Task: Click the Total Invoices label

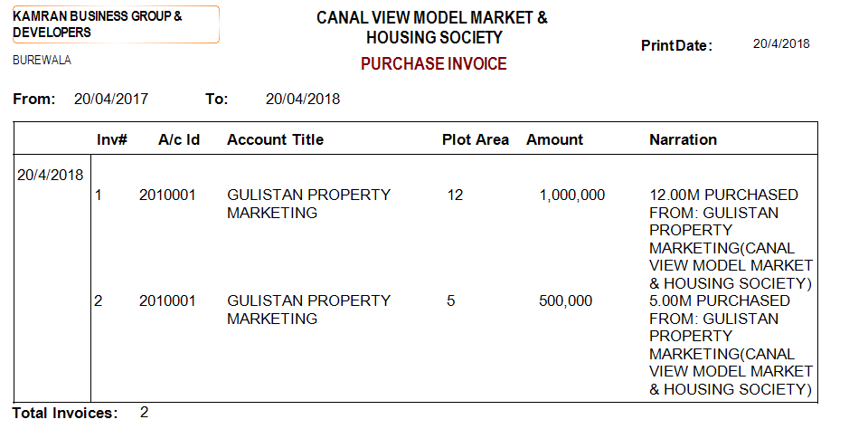Action: pyautogui.click(x=65, y=414)
